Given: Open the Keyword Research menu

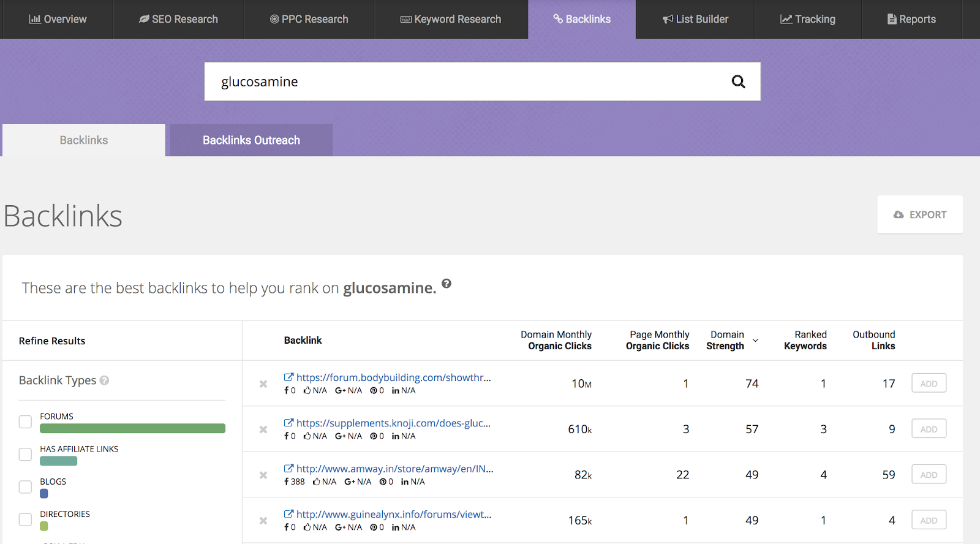Looking at the screenshot, I should (x=451, y=20).
